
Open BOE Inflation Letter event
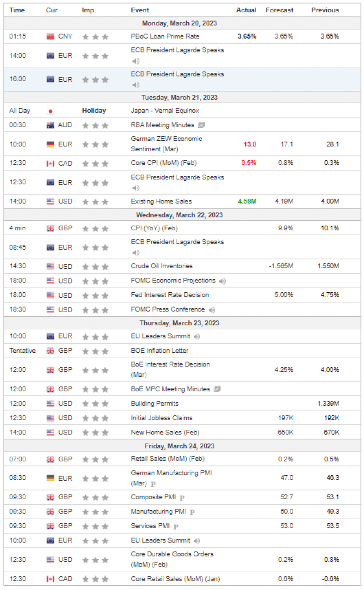click(160, 351)
